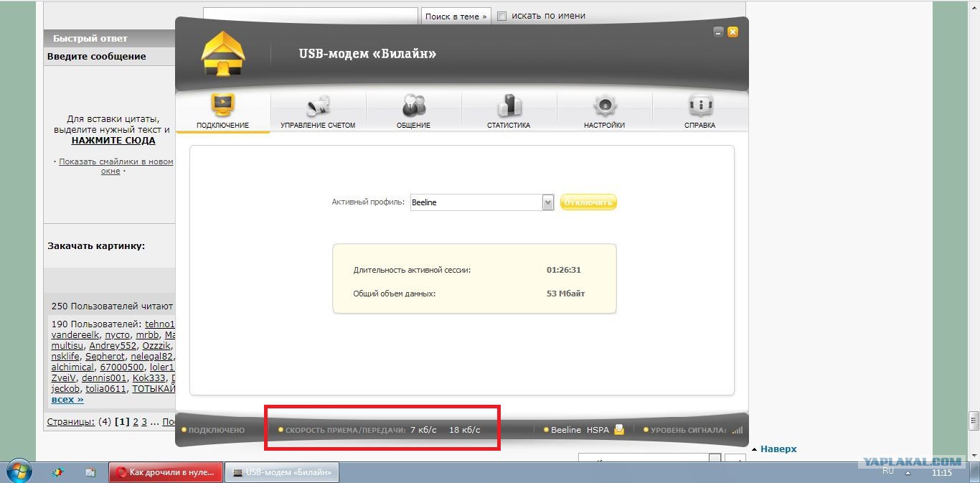Open user tolia0611 profile link

click(105, 389)
